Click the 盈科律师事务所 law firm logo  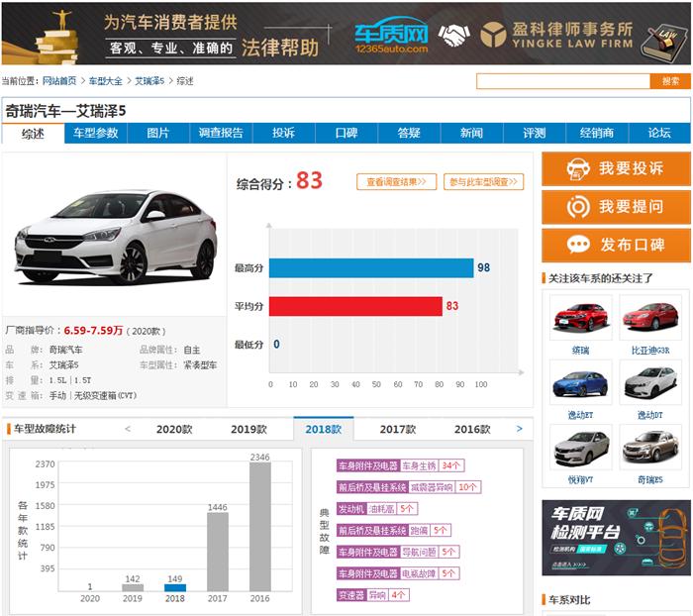[556, 35]
